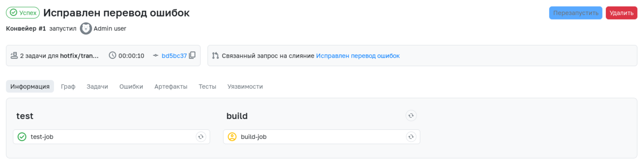This screenshot has width=644, height=165.
Task: View the Уязвимости tab
Action: [x=245, y=86]
